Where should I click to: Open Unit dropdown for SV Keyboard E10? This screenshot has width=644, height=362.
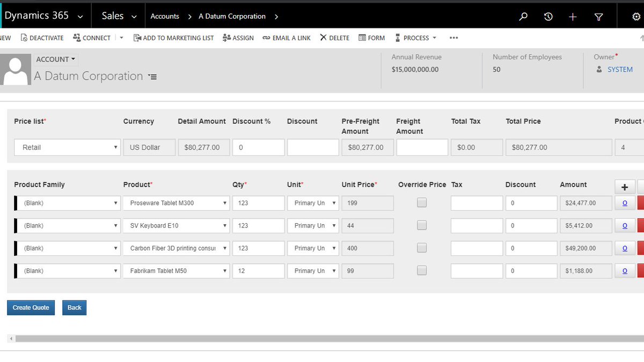(313, 226)
